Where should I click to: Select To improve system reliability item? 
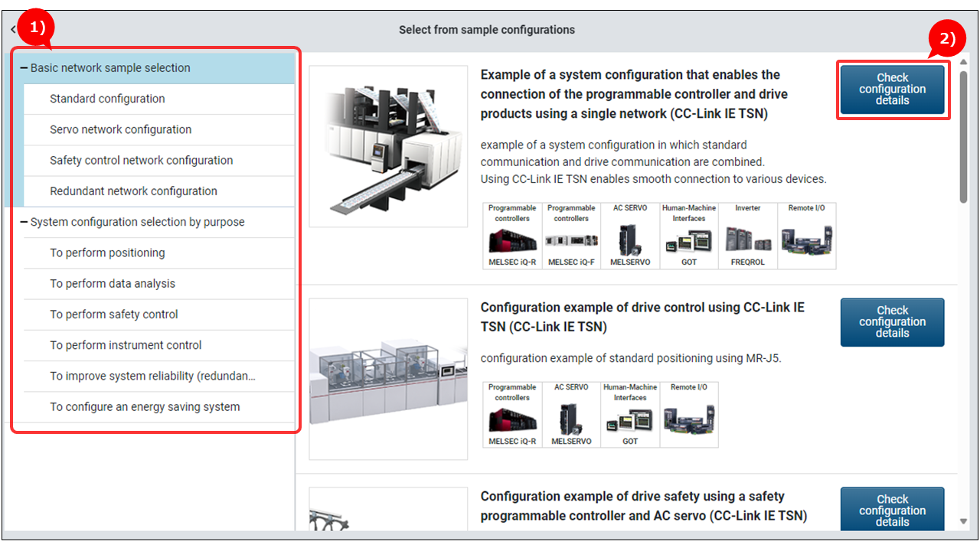pos(159,376)
